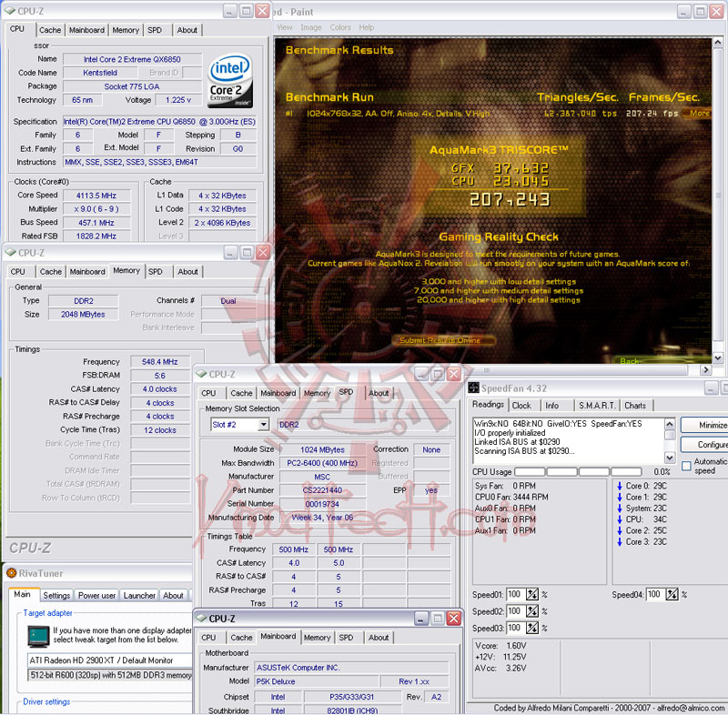Click the Intel Core 2 Extreme logo
This screenshot has width=728, height=715.
230,81
